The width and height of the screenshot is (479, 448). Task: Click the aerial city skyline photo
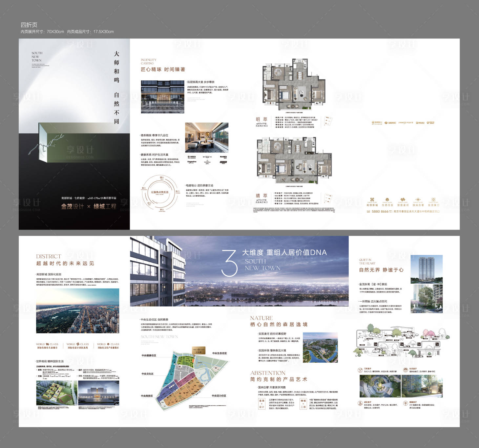tap(77, 311)
